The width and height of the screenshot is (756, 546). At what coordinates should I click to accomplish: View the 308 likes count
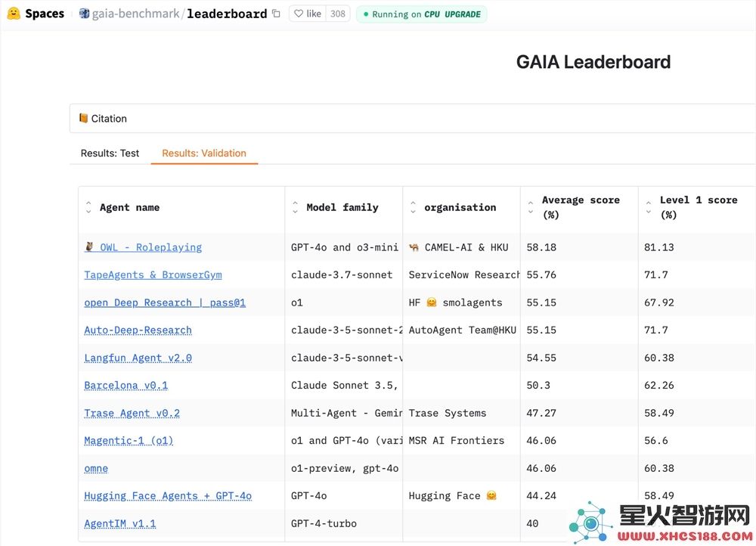tap(337, 14)
